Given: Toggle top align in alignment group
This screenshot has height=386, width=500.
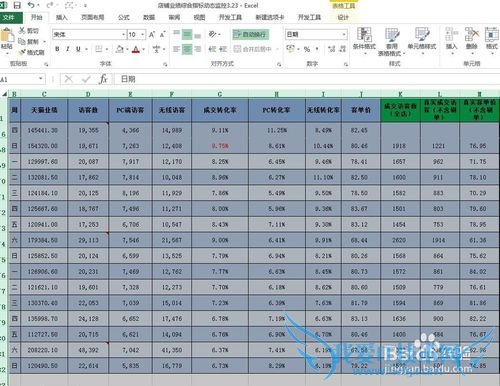Looking at the screenshot, I should click(177, 34).
